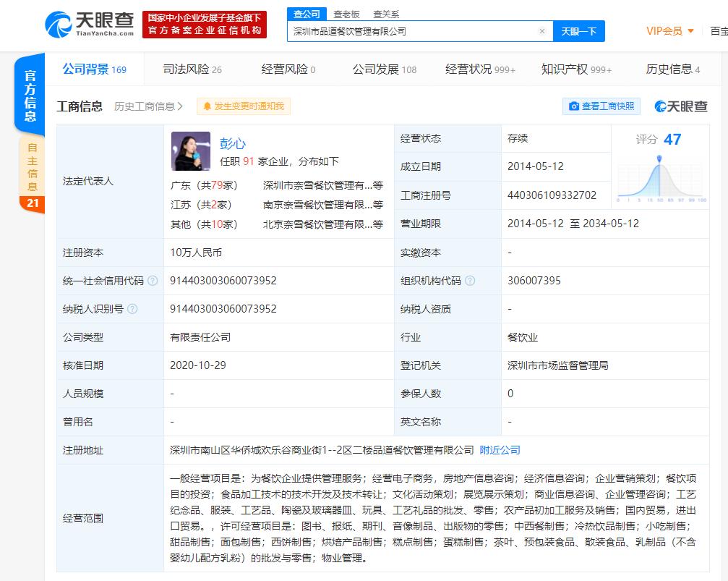
Task: Open the 附近公司 link
Action: point(500,450)
